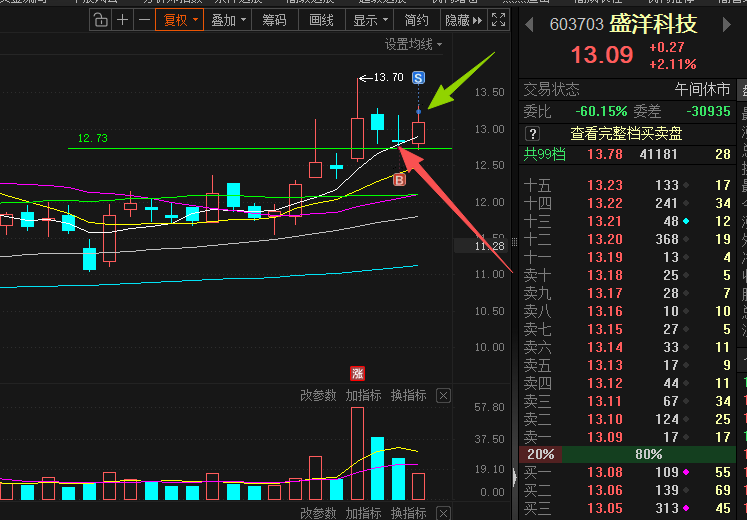This screenshot has width=747, height=520.
Task: Click the red 涨 marker icon
Action: pos(357,373)
